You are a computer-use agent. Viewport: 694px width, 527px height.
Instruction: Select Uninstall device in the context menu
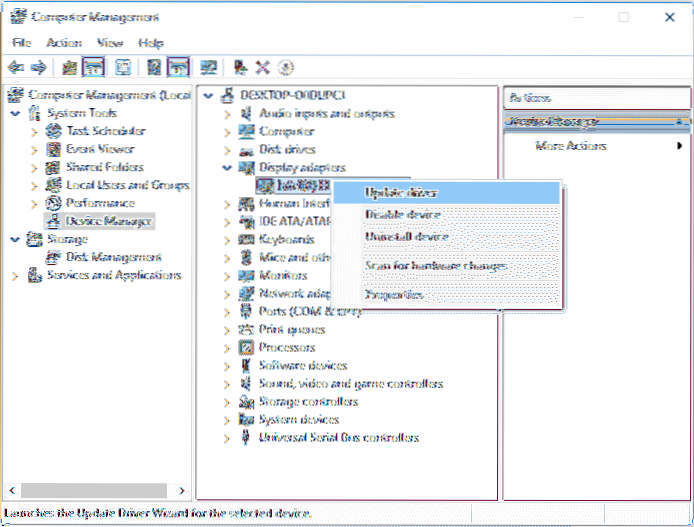click(x=407, y=238)
